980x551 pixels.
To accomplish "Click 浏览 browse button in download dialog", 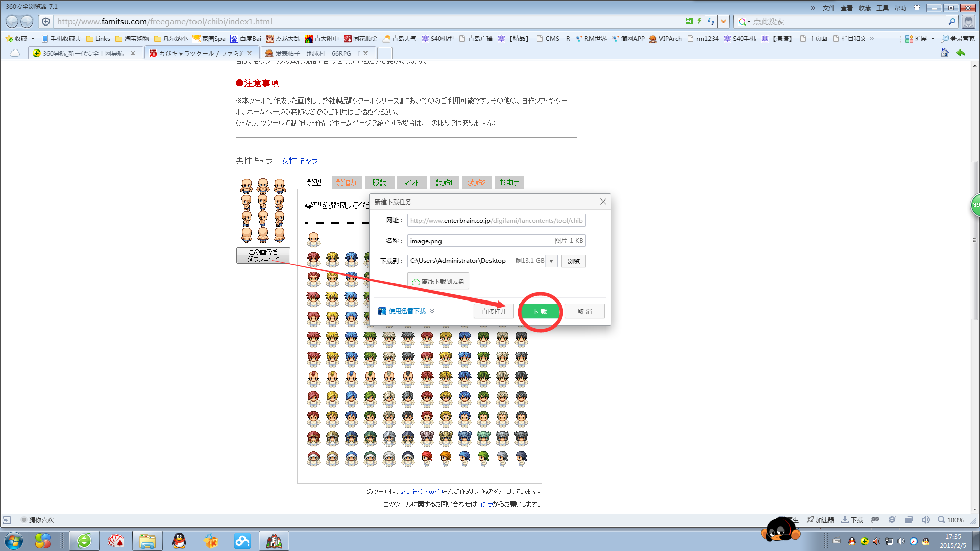I will pos(573,261).
